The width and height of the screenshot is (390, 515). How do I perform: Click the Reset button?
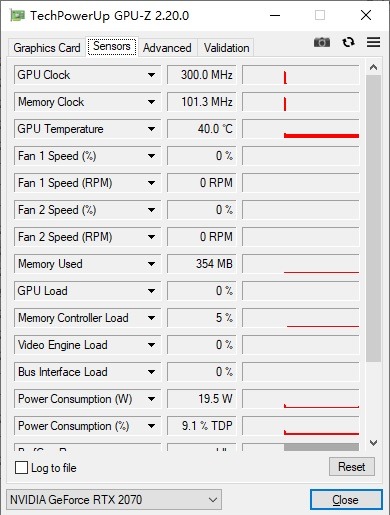pos(352,467)
